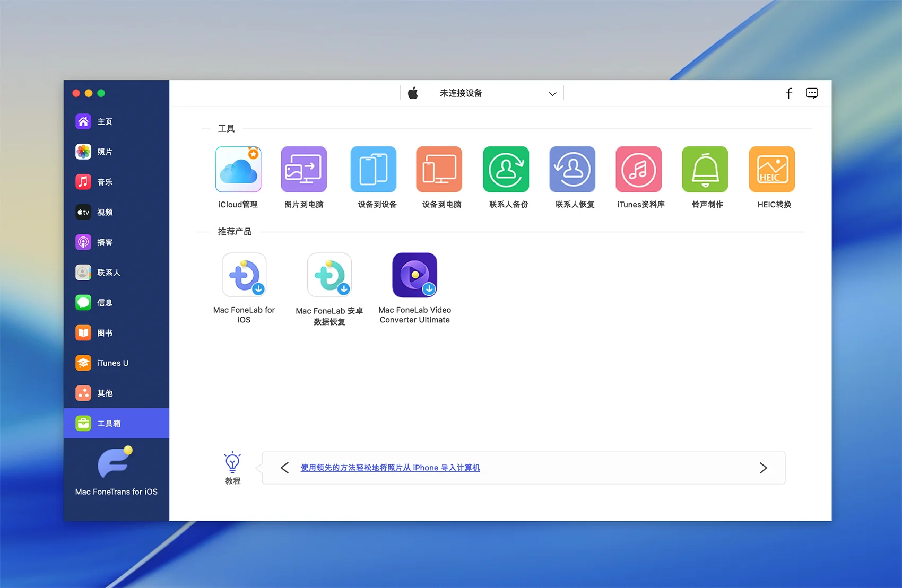Open the iTunes资料库 tool

click(638, 170)
